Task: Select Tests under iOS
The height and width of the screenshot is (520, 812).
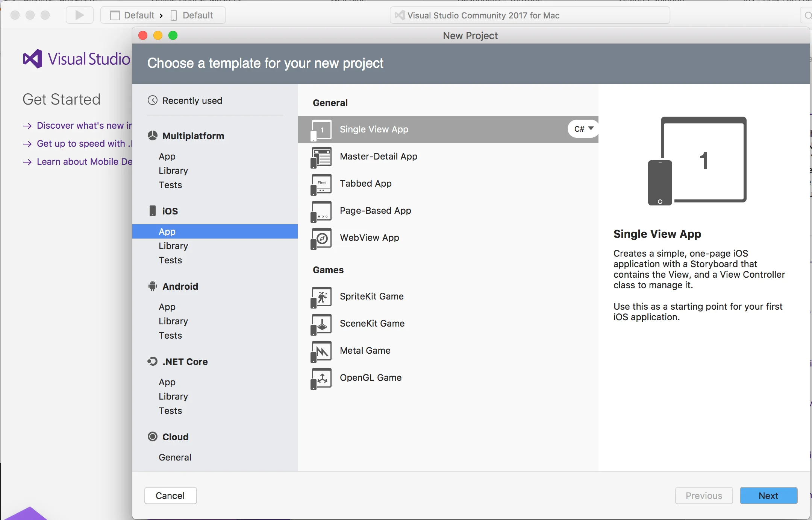Action: [x=170, y=260]
